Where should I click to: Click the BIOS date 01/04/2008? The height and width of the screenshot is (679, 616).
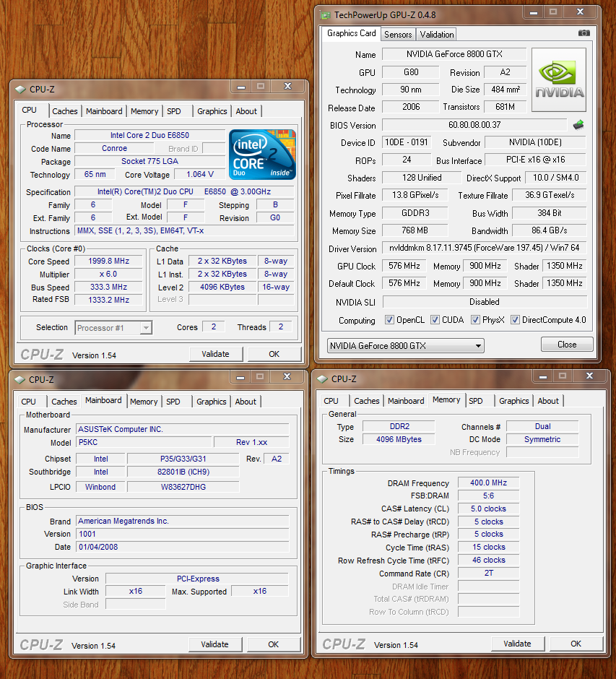click(182, 547)
